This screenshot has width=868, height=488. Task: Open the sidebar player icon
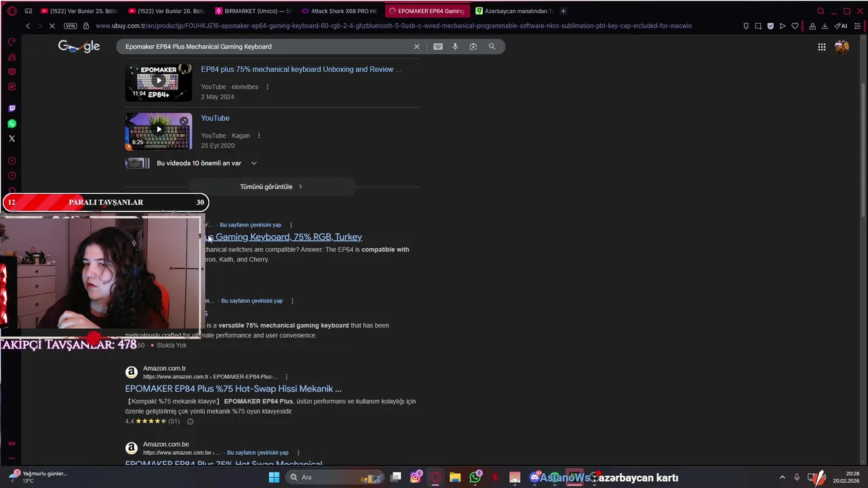[x=12, y=161]
